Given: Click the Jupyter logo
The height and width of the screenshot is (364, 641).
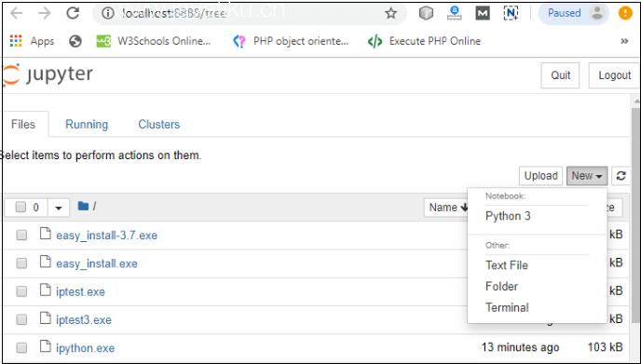Looking at the screenshot, I should point(48,74).
